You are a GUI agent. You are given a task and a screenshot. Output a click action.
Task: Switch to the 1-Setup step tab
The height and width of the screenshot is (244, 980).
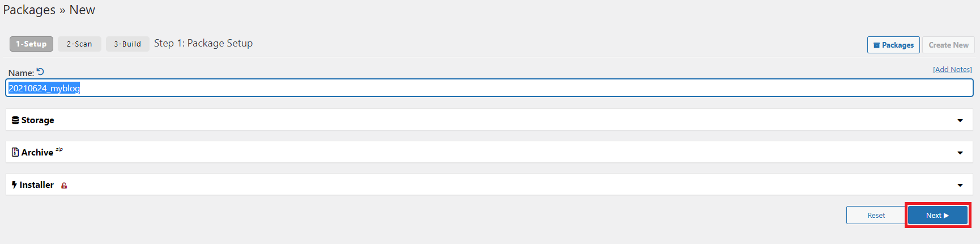coord(31,44)
